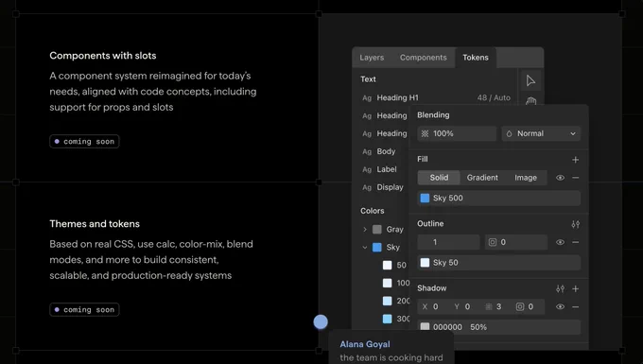Switch to the Layers tab

click(372, 58)
